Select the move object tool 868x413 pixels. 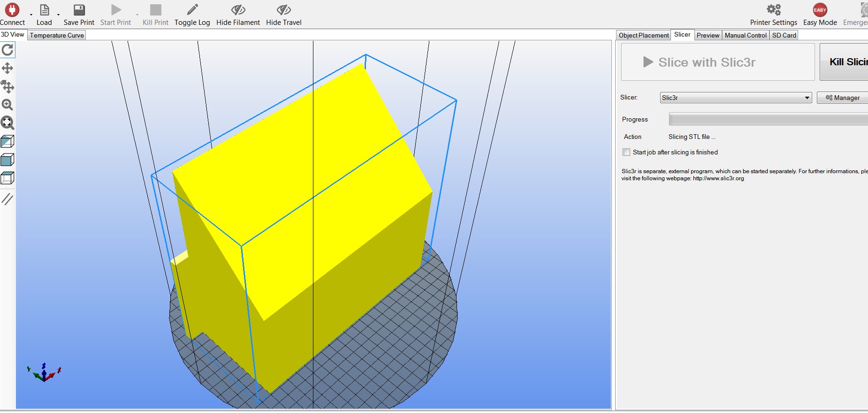pyautogui.click(x=8, y=87)
